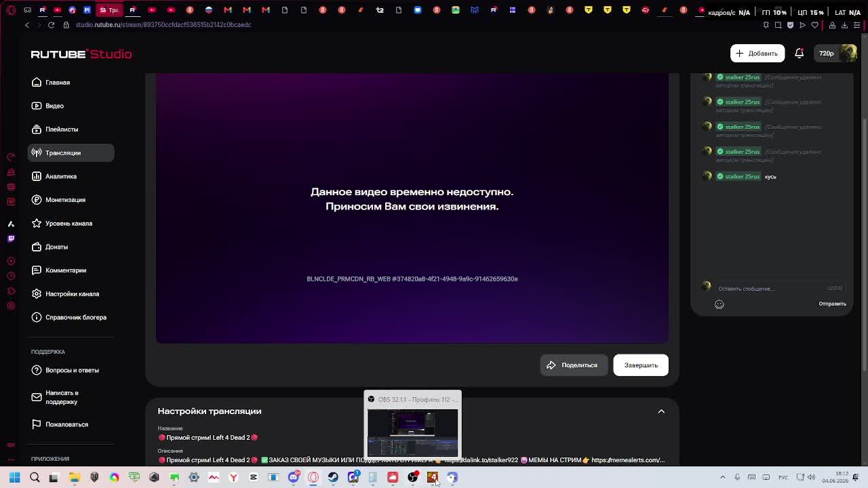Image resolution: width=868 pixels, height=488 pixels.
Task: Click the screenshot capture icon in toolbar
Action: click(x=778, y=25)
